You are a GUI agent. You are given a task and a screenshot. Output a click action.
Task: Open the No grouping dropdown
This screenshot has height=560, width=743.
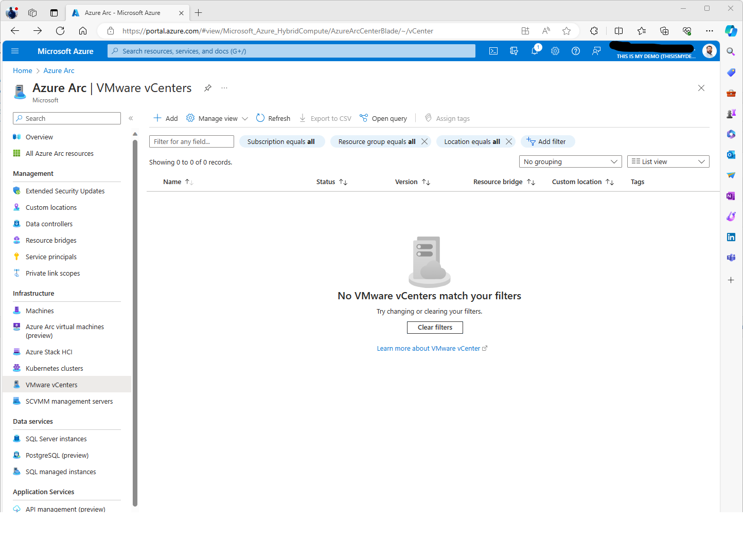coord(570,161)
